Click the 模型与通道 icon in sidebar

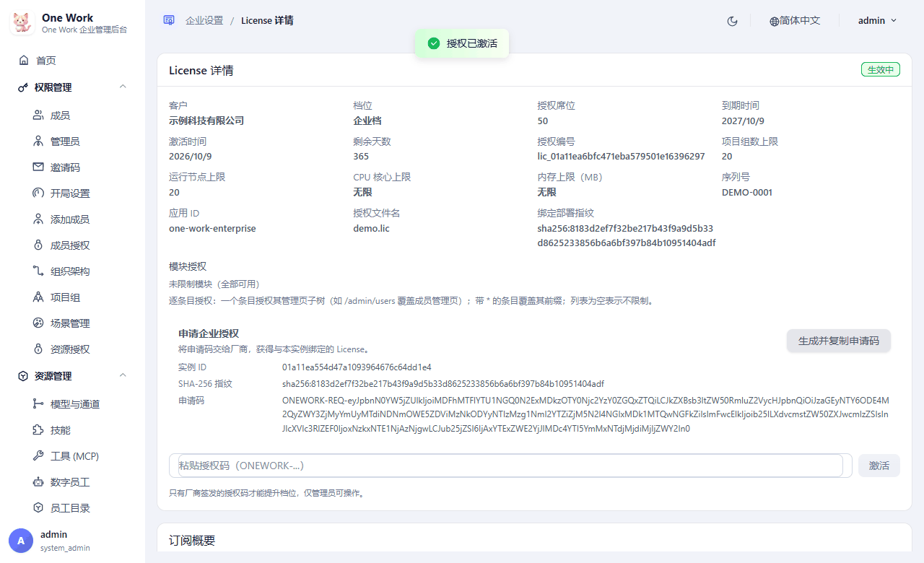click(x=38, y=404)
